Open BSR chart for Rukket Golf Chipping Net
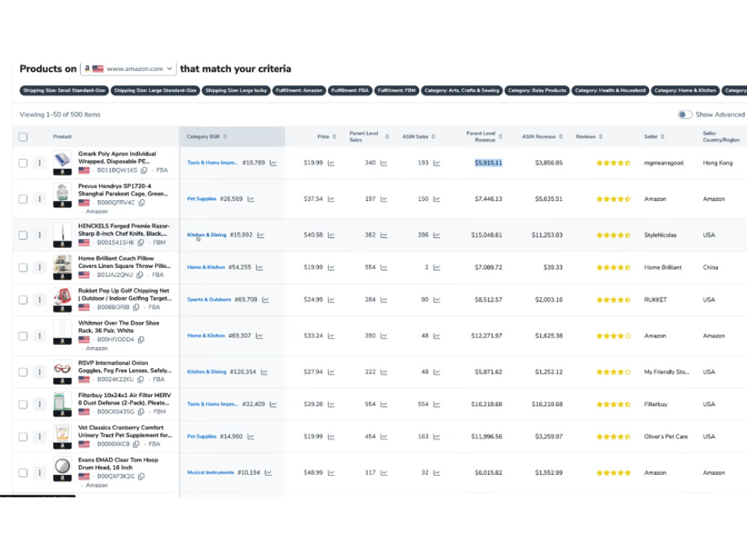Image resolution: width=747 pixels, height=560 pixels. (x=265, y=300)
